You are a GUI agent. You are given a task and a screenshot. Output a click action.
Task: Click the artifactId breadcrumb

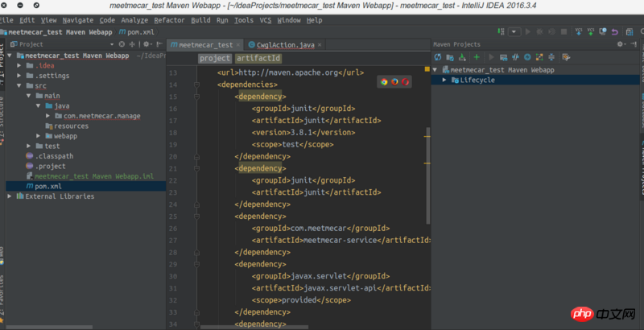point(258,59)
